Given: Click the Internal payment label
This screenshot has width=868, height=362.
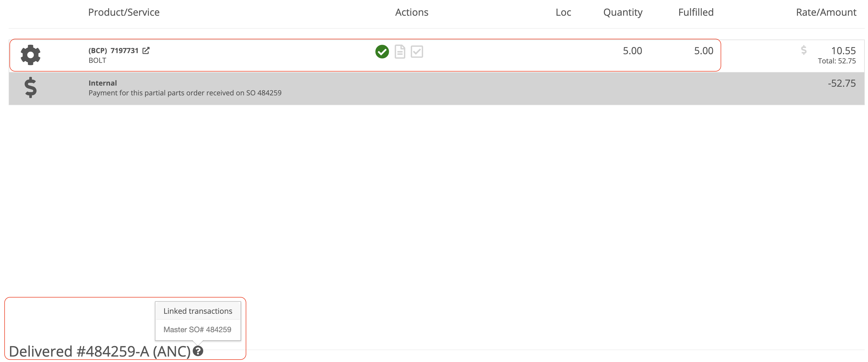Looking at the screenshot, I should click(x=103, y=83).
